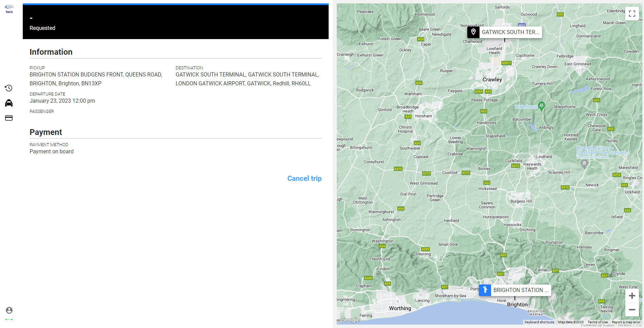Image resolution: width=644 pixels, height=328 pixels.
Task: Click the Storrington label on map
Action: (x=360, y=230)
